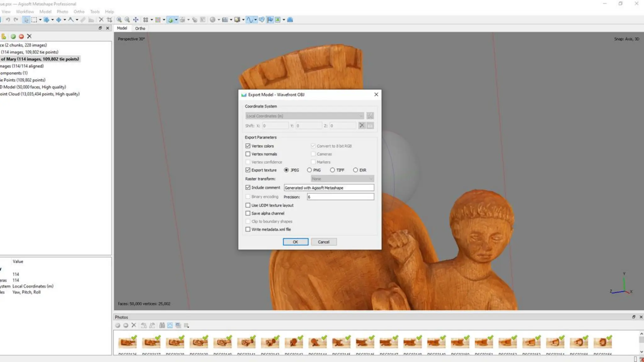The width and height of the screenshot is (644, 362).
Task: Enable the Vertex normals checkbox
Action: click(248, 154)
